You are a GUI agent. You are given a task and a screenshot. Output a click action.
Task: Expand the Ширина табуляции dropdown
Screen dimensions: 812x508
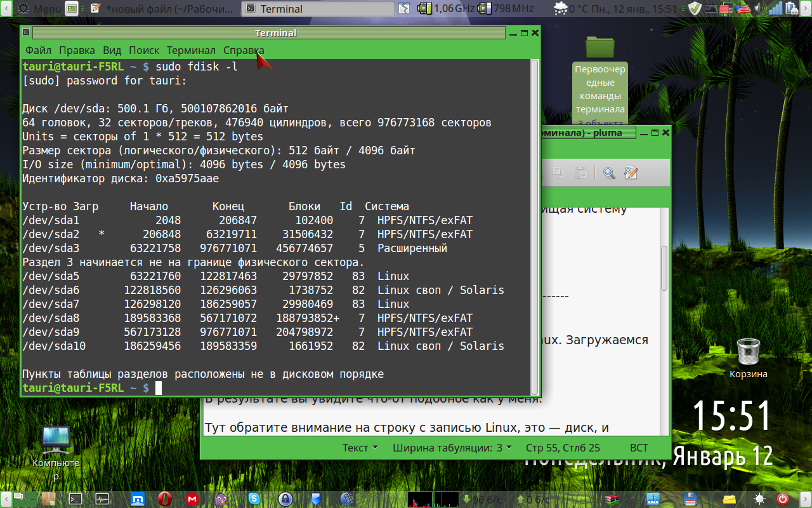[x=452, y=448]
